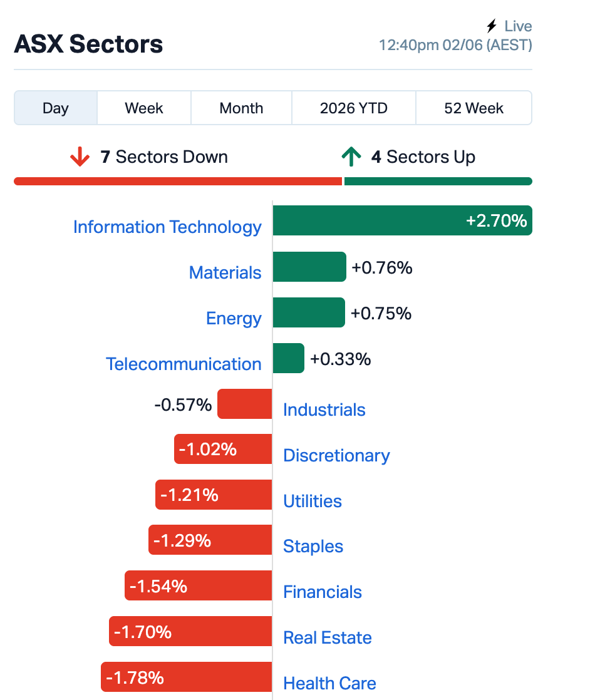Screen dimensions: 595x700
Task: Click the red down arrow icon
Action: pyautogui.click(x=80, y=157)
